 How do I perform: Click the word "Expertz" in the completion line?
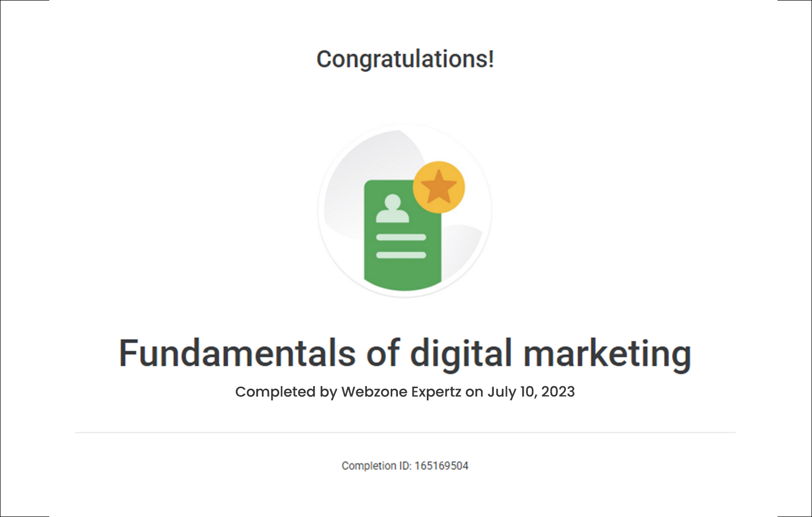(x=436, y=392)
